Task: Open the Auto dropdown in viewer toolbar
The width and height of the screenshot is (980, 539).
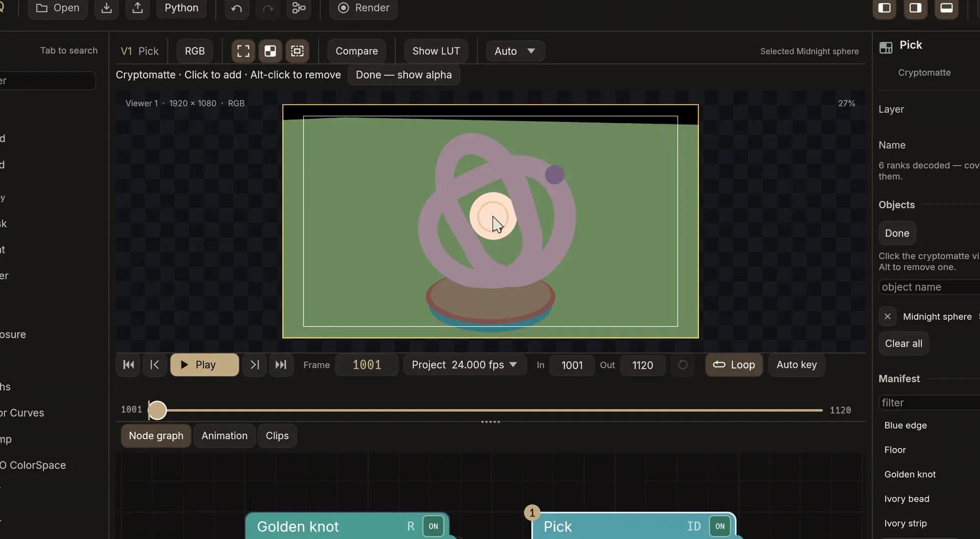Action: click(515, 51)
